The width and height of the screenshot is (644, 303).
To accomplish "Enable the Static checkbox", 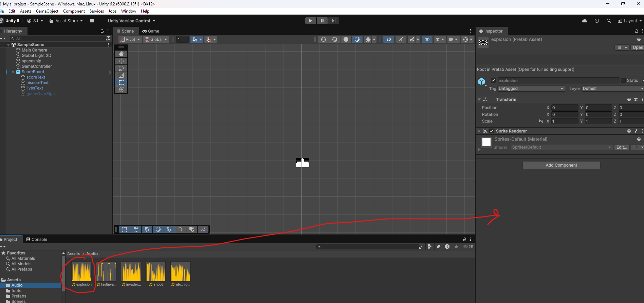I will pos(623,80).
